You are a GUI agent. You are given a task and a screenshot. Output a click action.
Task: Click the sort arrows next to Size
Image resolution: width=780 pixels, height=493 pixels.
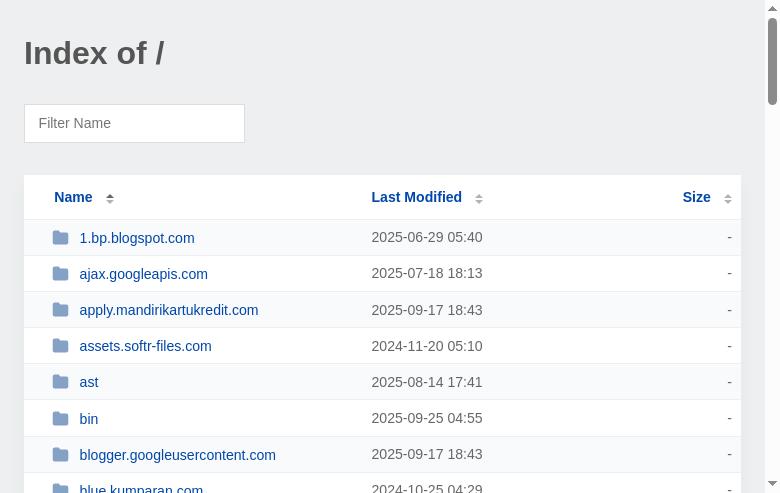(728, 198)
